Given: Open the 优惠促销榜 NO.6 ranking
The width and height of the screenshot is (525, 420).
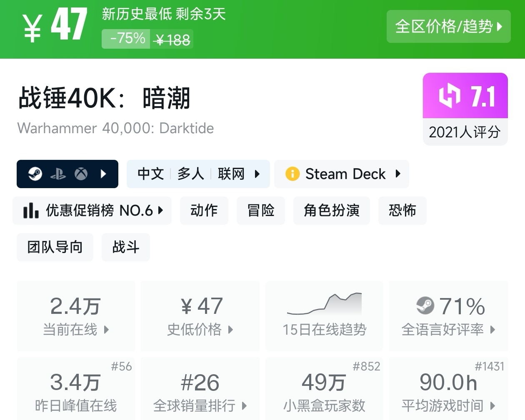Looking at the screenshot, I should pyautogui.click(x=92, y=211).
